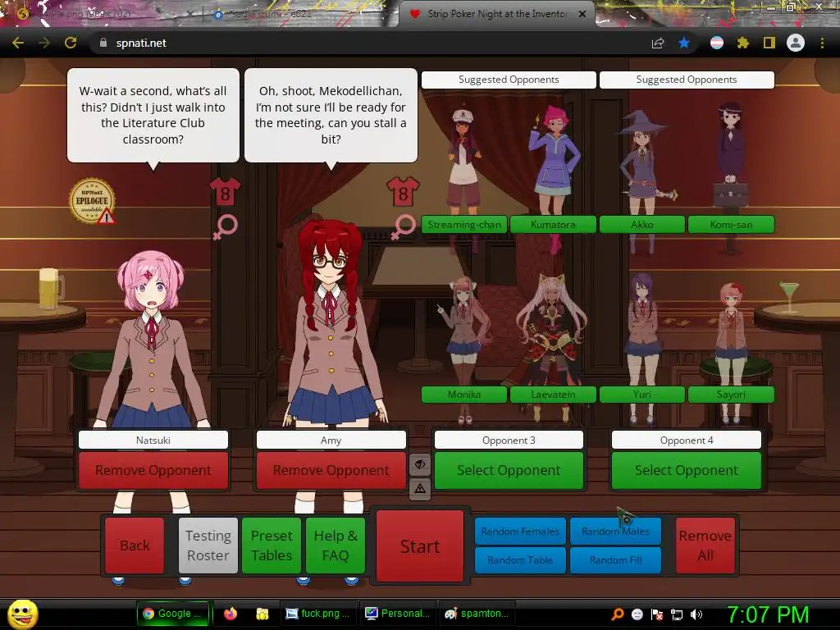Switch to the spamton... paint taskbar window
Image resolution: width=840 pixels, height=630 pixels.
point(477,614)
